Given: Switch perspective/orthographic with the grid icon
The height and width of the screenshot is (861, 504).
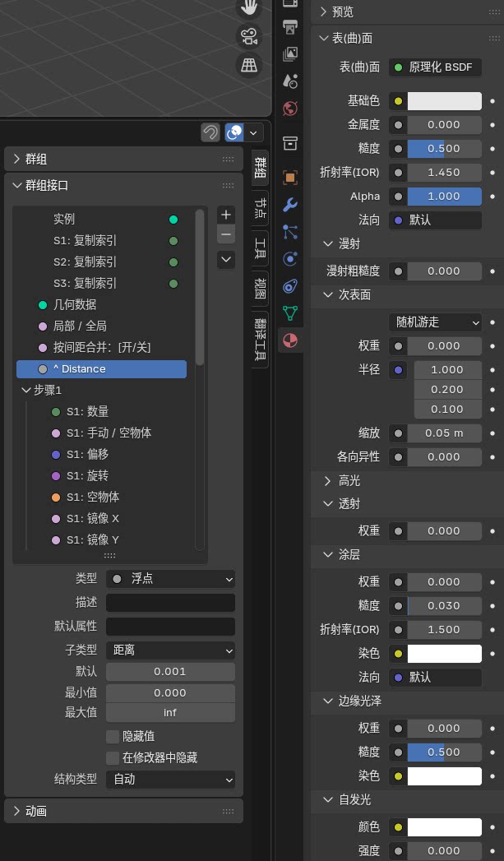Looking at the screenshot, I should [x=248, y=65].
